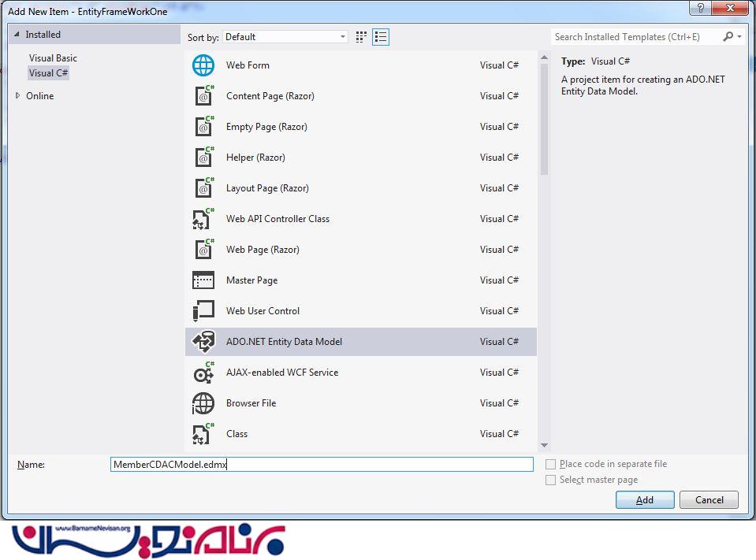
Task: Select the Browser File icon
Action: click(x=203, y=403)
